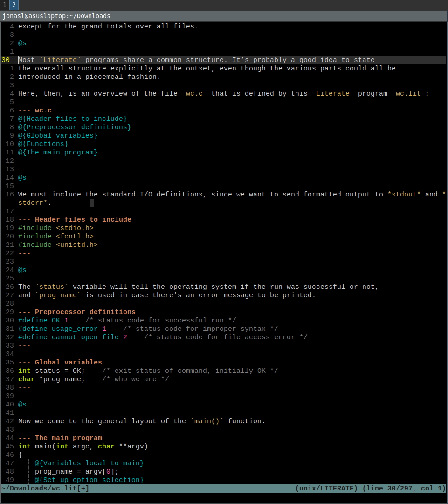Click the @{Functions} reference
Viewport: 448px width, 504px height.
tap(43, 144)
